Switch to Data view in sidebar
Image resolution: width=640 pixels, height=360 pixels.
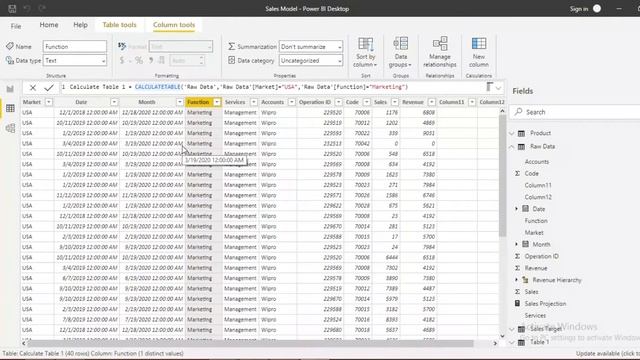[x=10, y=108]
